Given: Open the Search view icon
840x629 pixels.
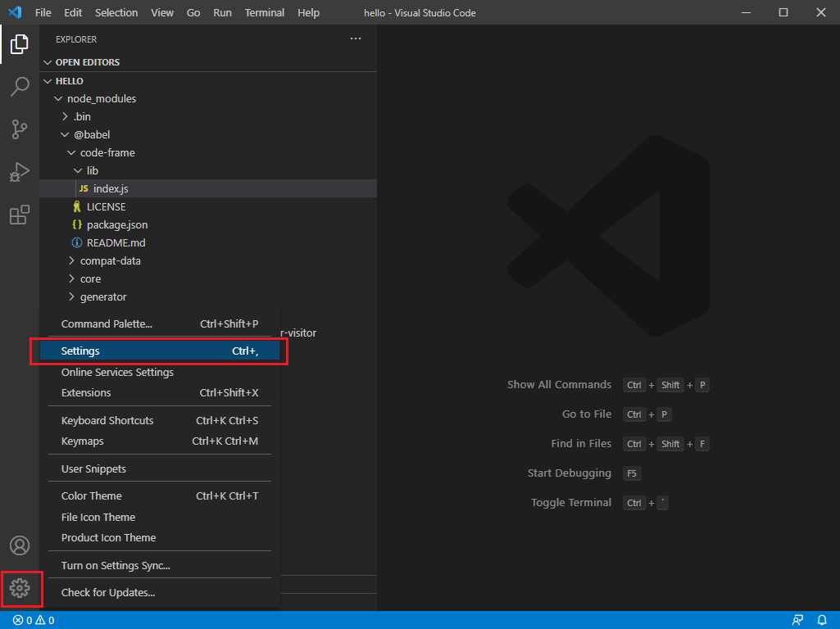Looking at the screenshot, I should pyautogui.click(x=20, y=86).
